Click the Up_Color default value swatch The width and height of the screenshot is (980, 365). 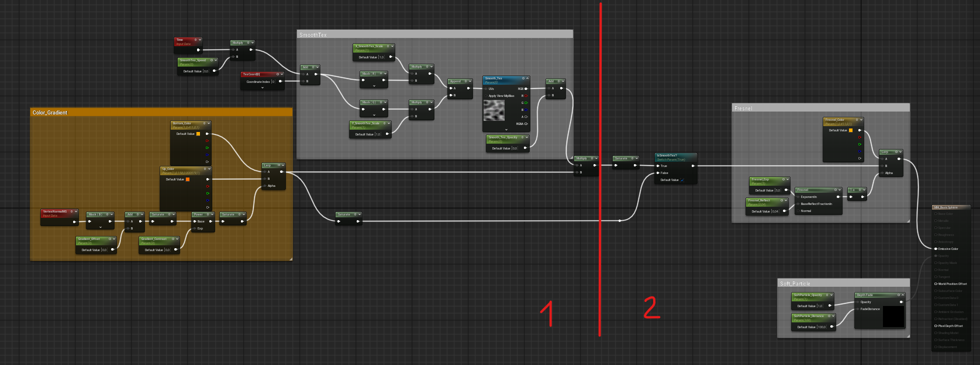(188, 179)
